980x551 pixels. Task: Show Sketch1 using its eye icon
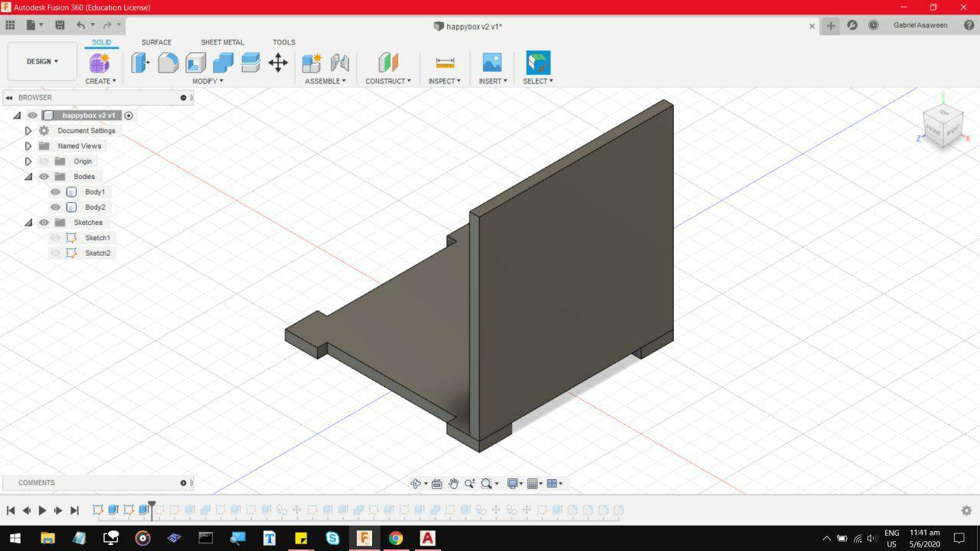tap(55, 238)
